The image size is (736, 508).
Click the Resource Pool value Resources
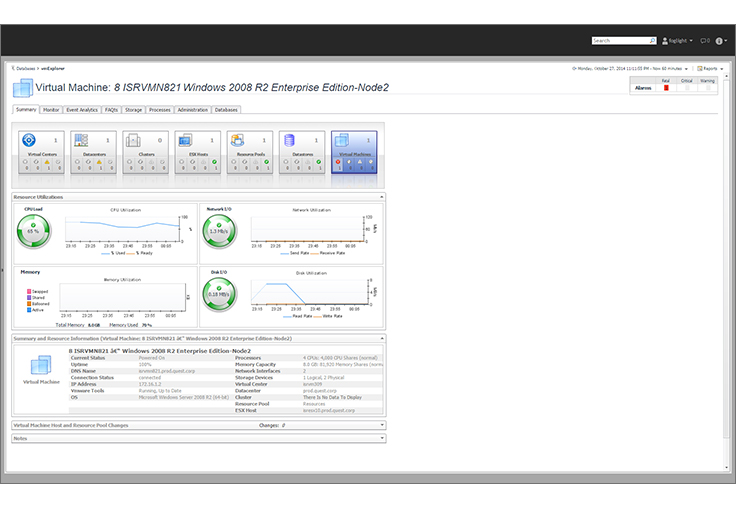point(314,404)
